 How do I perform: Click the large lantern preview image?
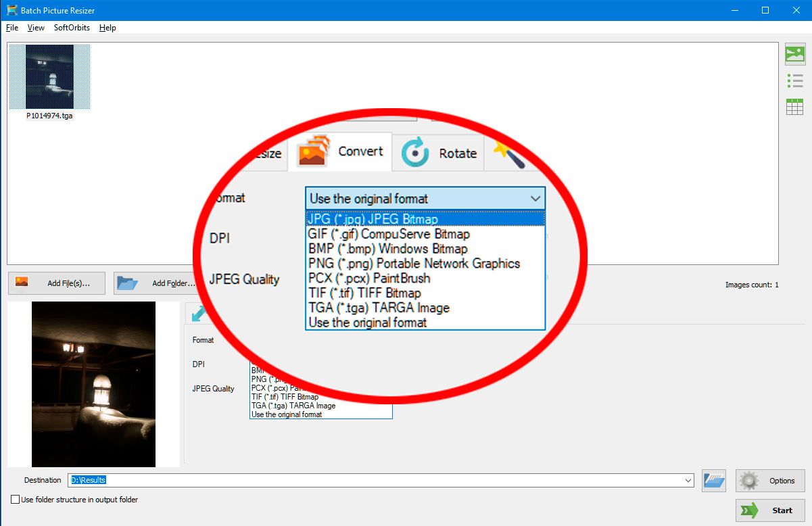click(x=93, y=384)
